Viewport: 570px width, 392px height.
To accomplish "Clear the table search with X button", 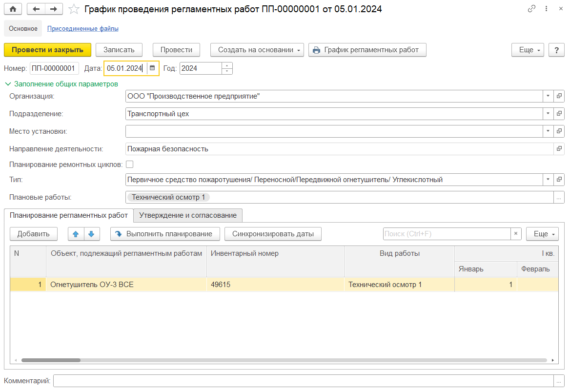I will (x=516, y=234).
